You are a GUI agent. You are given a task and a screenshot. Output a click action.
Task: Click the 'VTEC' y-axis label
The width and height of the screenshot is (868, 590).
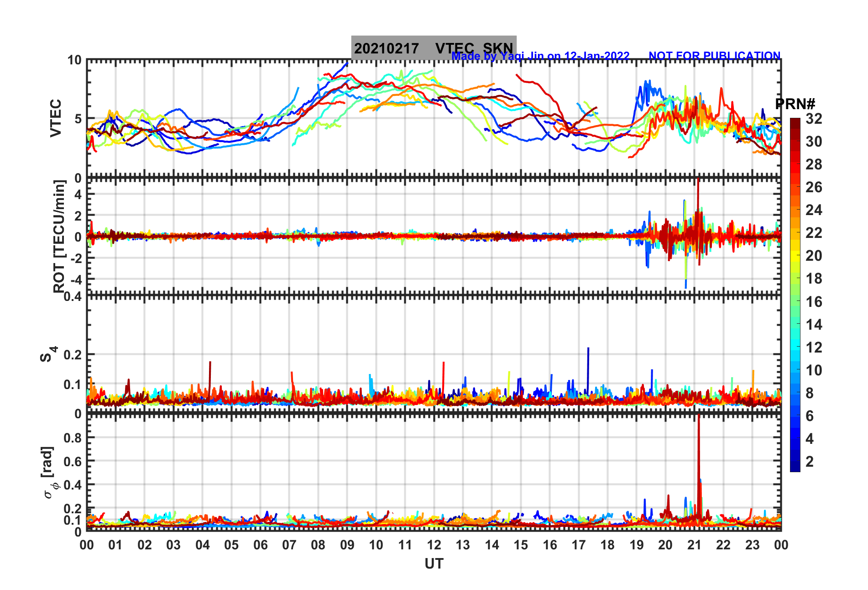pyautogui.click(x=56, y=118)
